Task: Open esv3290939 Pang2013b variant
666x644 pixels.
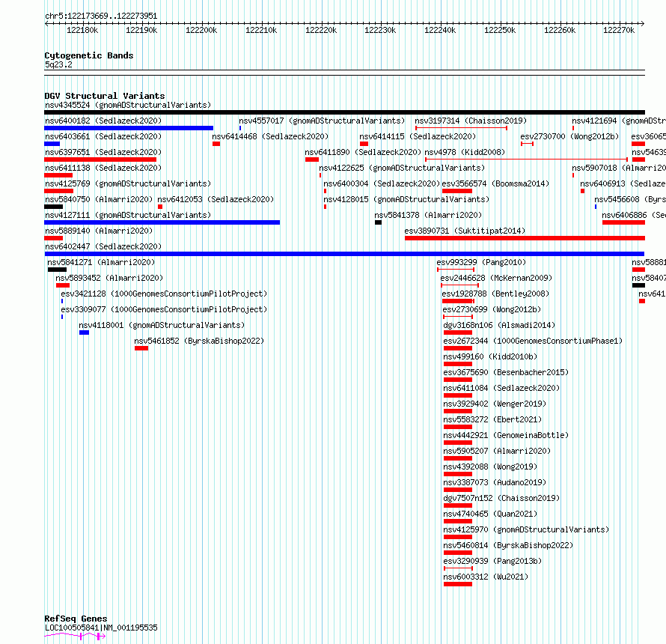Action: [x=492, y=561]
